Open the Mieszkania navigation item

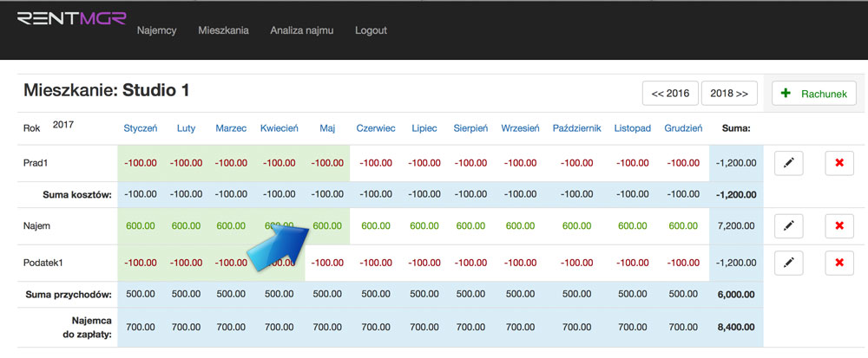[223, 30]
